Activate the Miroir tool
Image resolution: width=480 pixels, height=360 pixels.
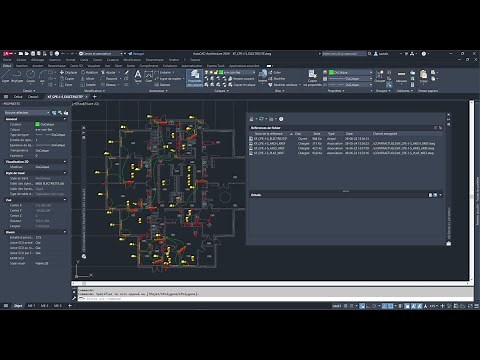(x=88, y=79)
